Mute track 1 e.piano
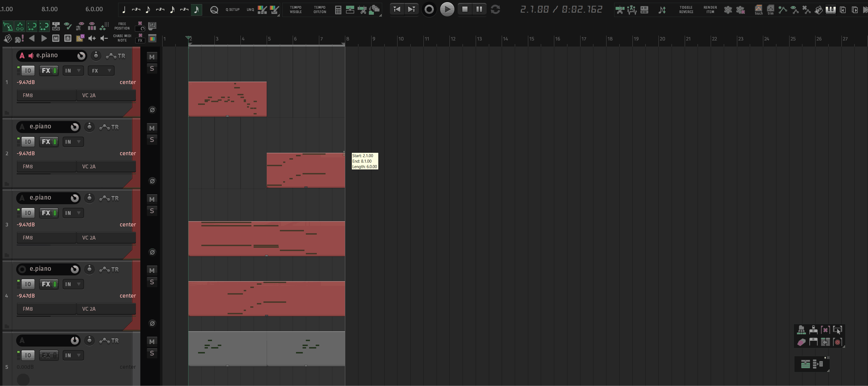The height and width of the screenshot is (386, 868). point(152,57)
